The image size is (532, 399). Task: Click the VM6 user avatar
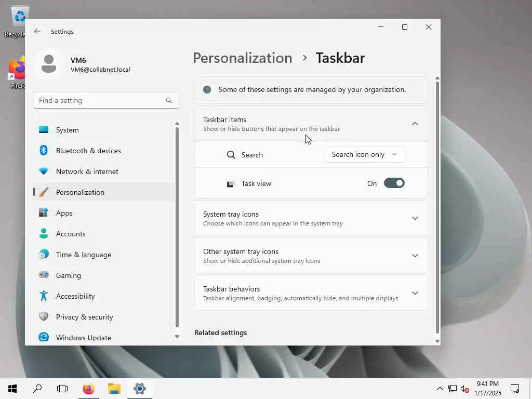(49, 64)
